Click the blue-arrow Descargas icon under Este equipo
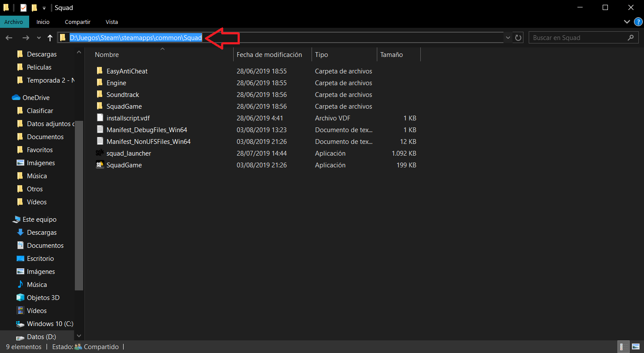Image resolution: width=644 pixels, height=353 pixels. (20, 232)
